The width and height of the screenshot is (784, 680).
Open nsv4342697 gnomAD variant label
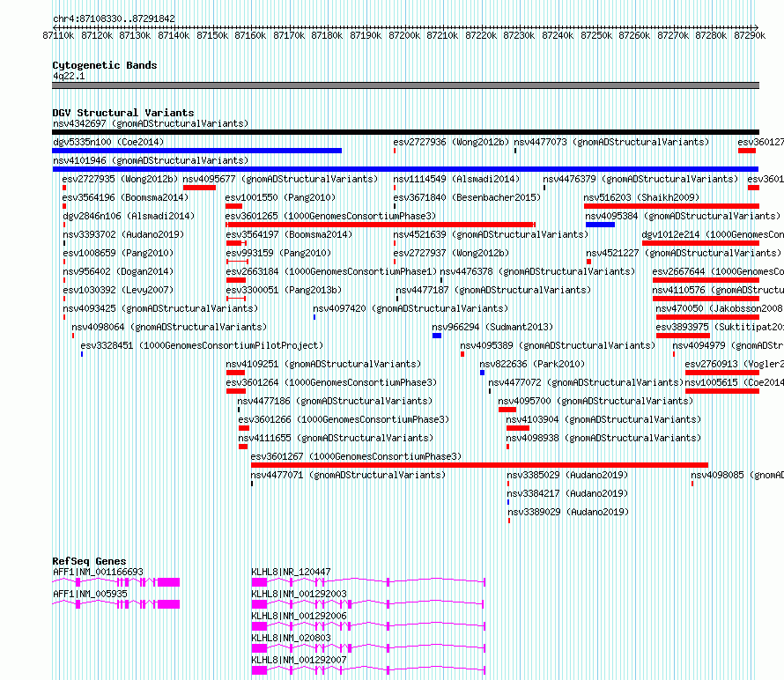point(151,123)
